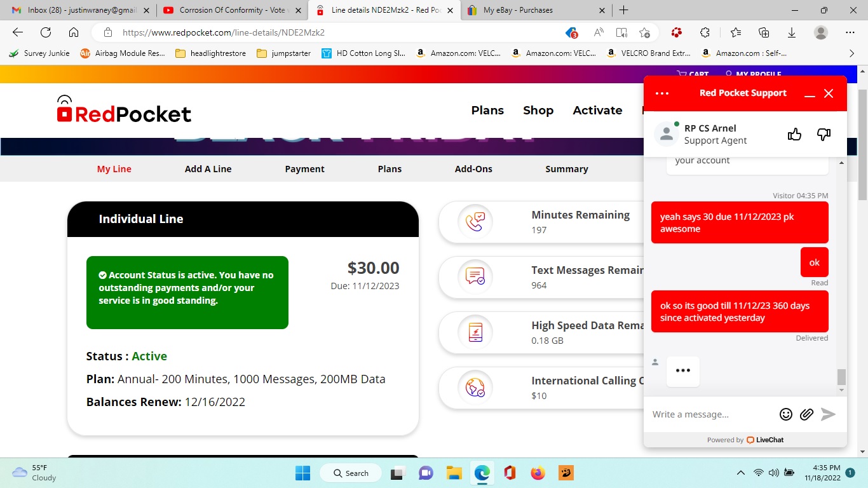
Task: Open the browser Extensions puzzle icon
Action: [705, 32]
